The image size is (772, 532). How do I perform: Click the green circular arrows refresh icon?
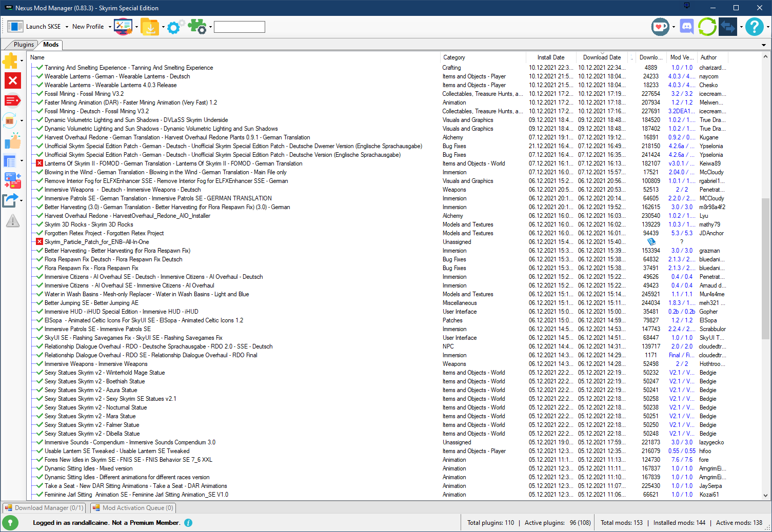click(707, 27)
